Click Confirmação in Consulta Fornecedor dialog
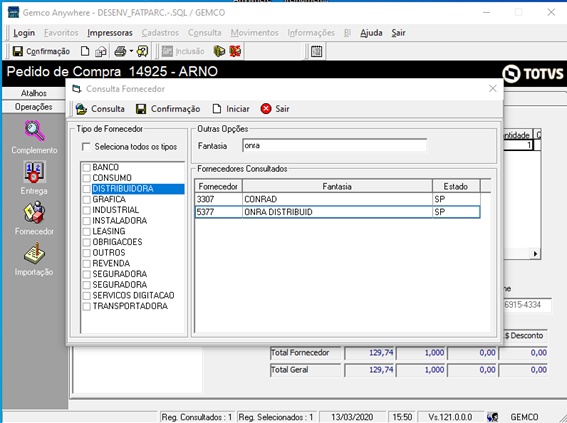 point(168,109)
